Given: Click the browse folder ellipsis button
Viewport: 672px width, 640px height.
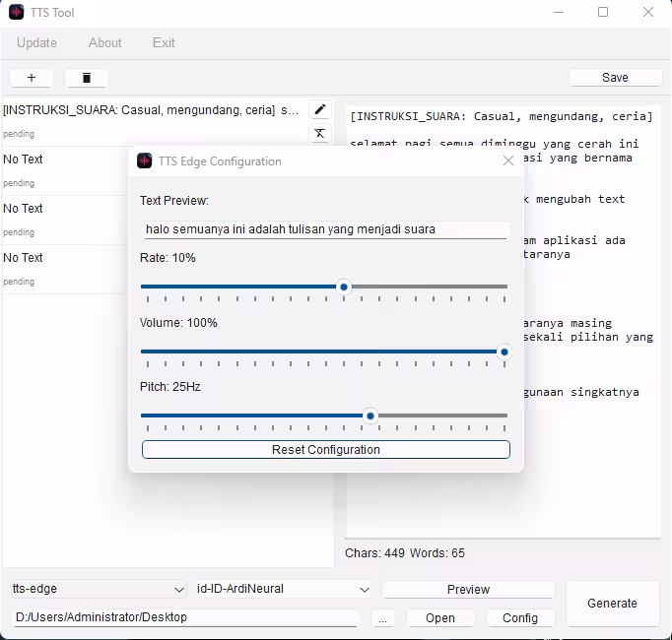Looking at the screenshot, I should tap(384, 617).
